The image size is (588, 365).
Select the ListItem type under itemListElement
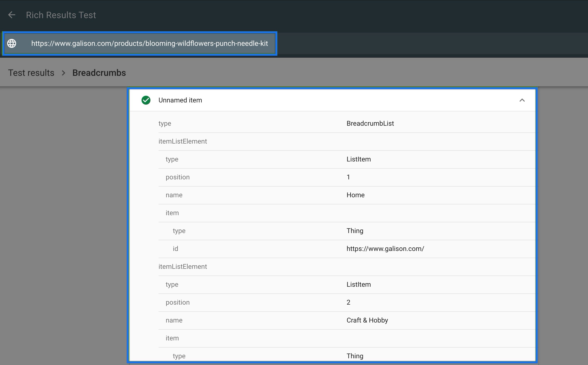358,159
